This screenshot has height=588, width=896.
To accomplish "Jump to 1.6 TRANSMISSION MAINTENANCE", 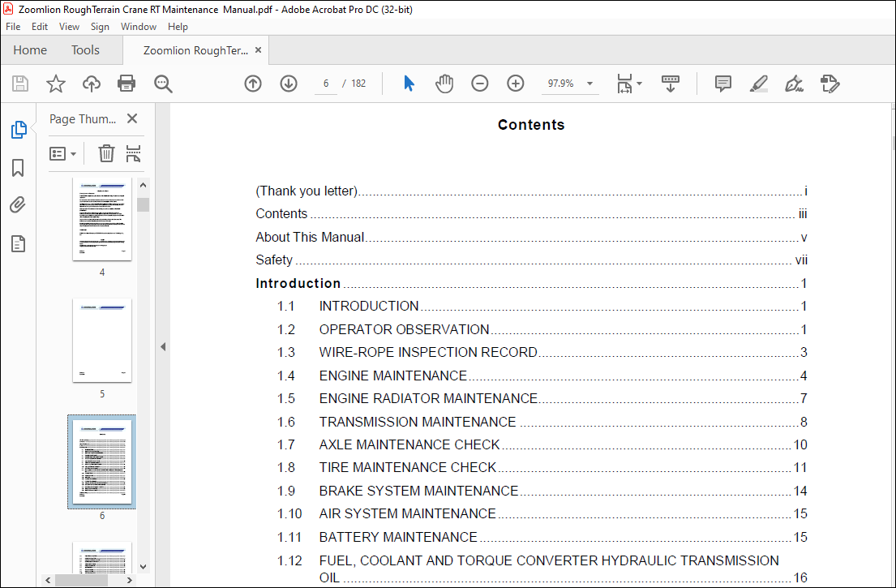I will point(542,422).
